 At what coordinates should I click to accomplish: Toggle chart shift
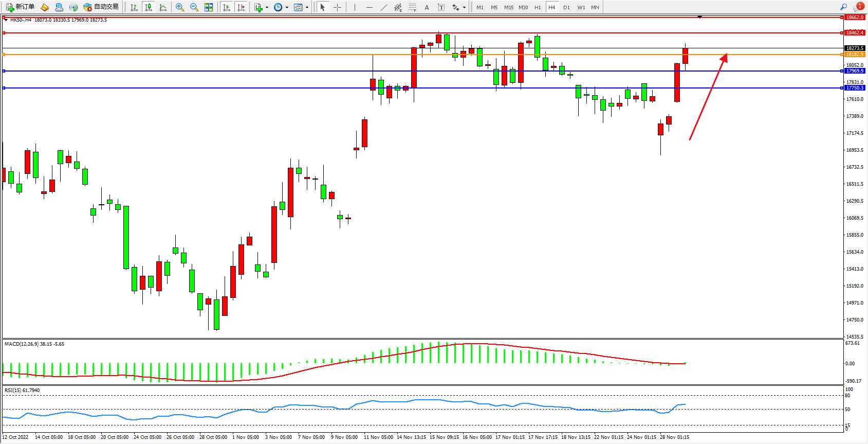coord(241,7)
